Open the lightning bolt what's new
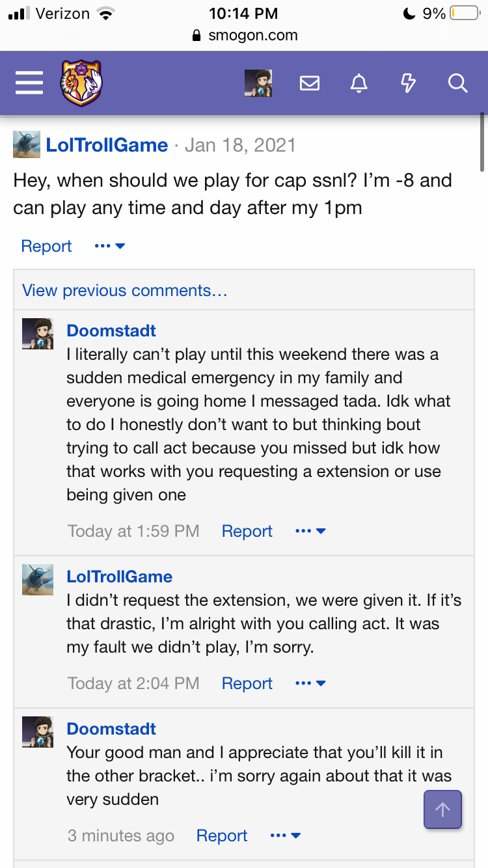 point(408,83)
